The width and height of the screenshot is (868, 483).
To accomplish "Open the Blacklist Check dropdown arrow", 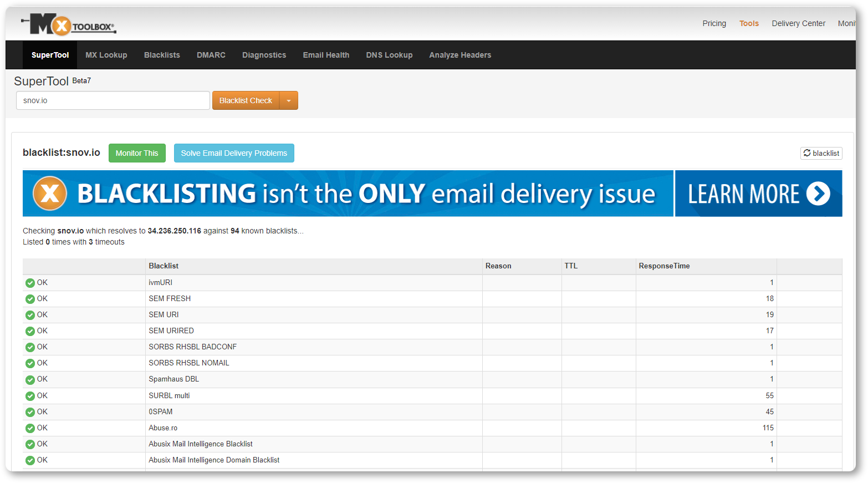I will (x=289, y=100).
